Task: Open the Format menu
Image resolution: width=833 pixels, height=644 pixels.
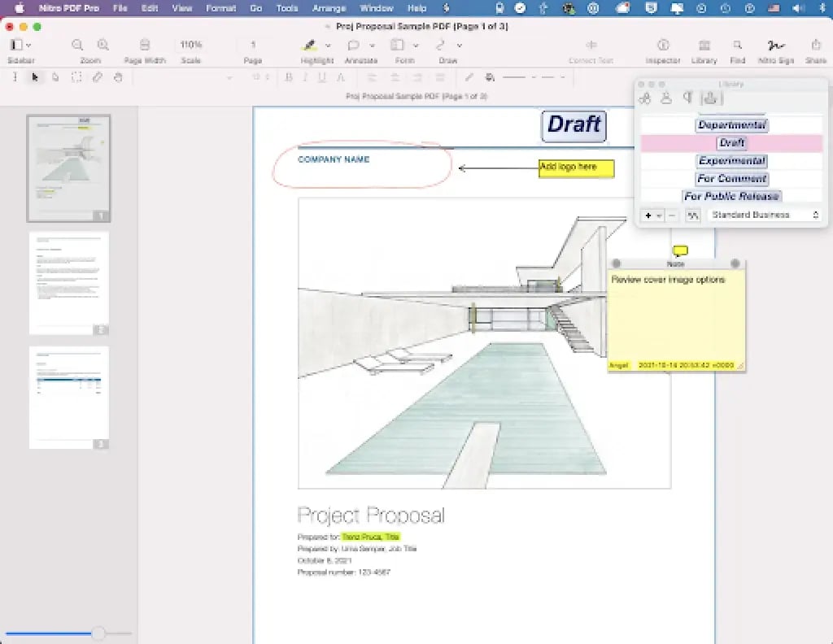Action: click(x=220, y=8)
